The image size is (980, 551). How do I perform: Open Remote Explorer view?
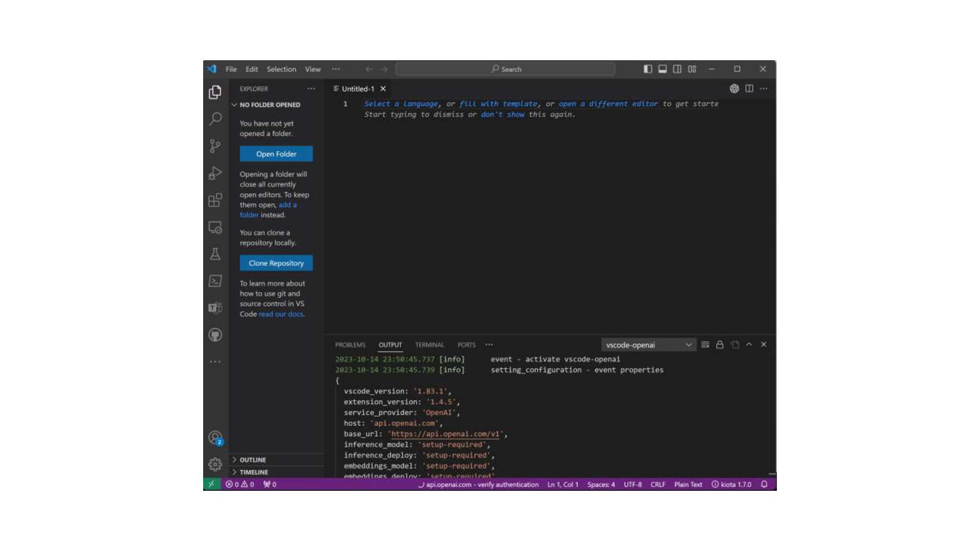tap(215, 227)
